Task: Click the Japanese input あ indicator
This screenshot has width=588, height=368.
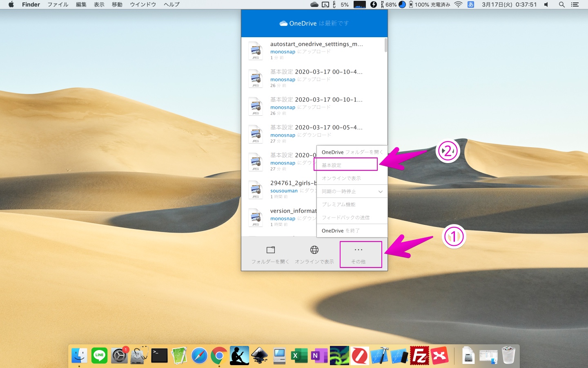Action: [x=471, y=4]
